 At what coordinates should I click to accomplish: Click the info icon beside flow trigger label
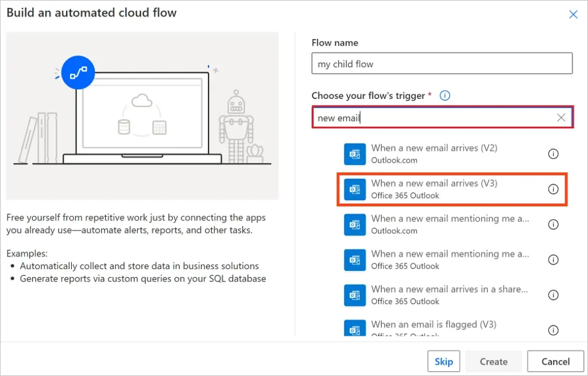click(444, 95)
